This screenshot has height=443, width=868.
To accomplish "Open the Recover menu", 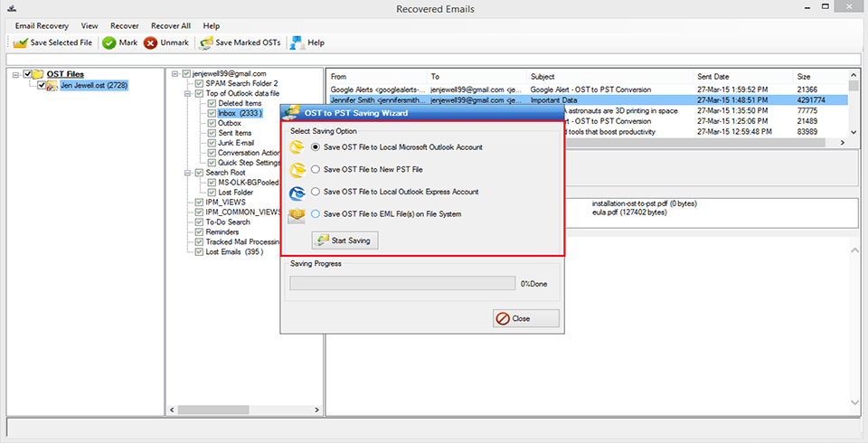I will coord(125,25).
